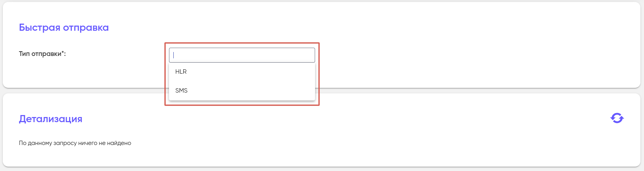Pick SMS as the sending type

click(x=182, y=91)
